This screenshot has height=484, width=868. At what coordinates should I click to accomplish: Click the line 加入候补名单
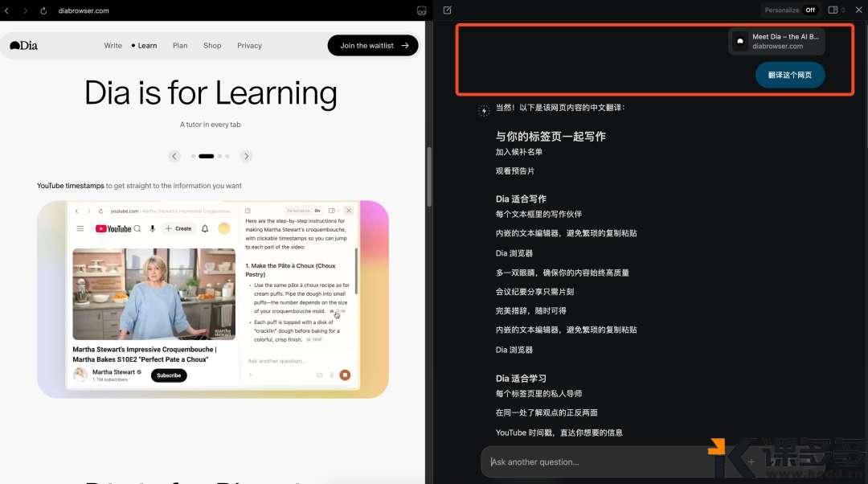518,152
